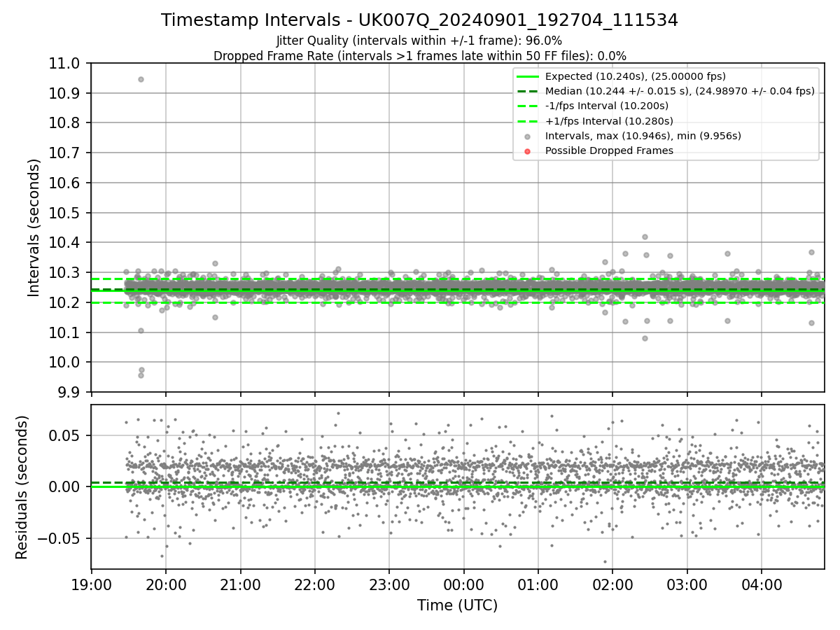Select the 'Dropped Frame Rate' 0.0% subtitle line
The height and width of the screenshot is (630, 840).
coord(419,56)
